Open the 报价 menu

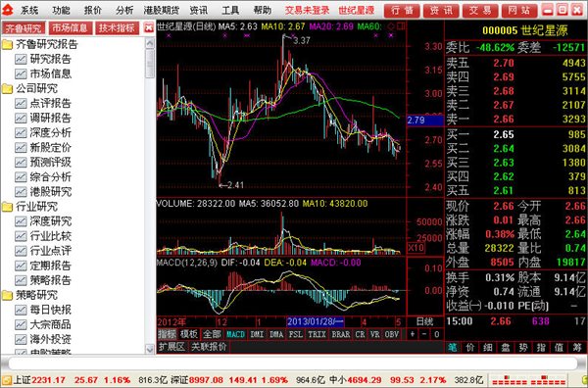point(93,11)
